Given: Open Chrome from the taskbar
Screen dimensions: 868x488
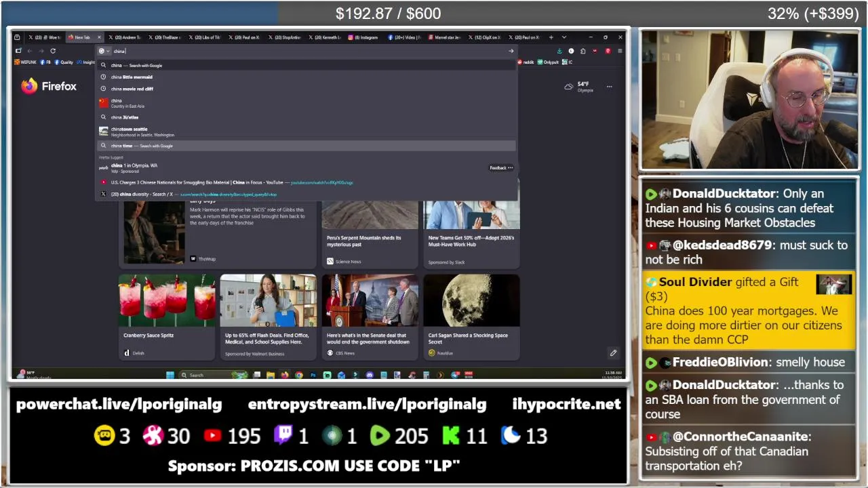Looking at the screenshot, I should point(299,375).
